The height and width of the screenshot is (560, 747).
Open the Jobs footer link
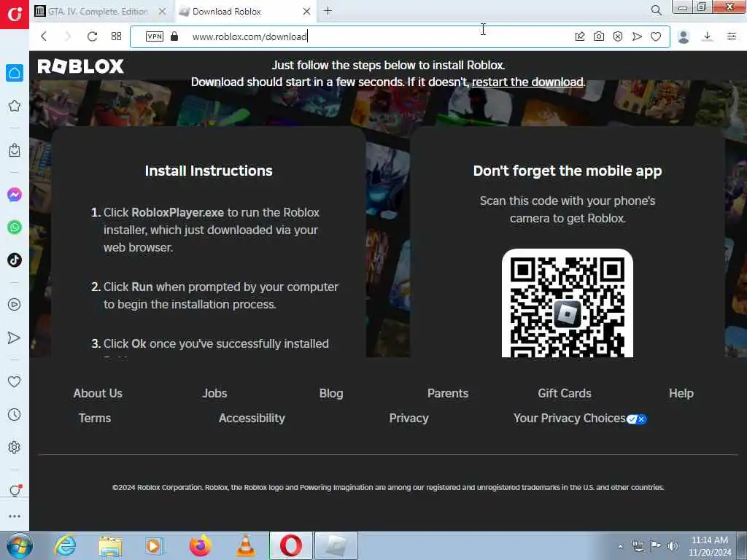tap(215, 393)
